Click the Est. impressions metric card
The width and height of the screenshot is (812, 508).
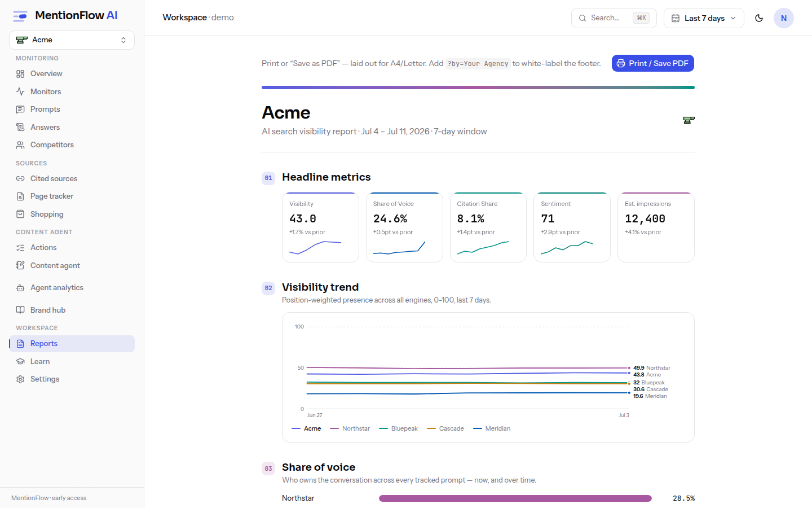coord(656,227)
